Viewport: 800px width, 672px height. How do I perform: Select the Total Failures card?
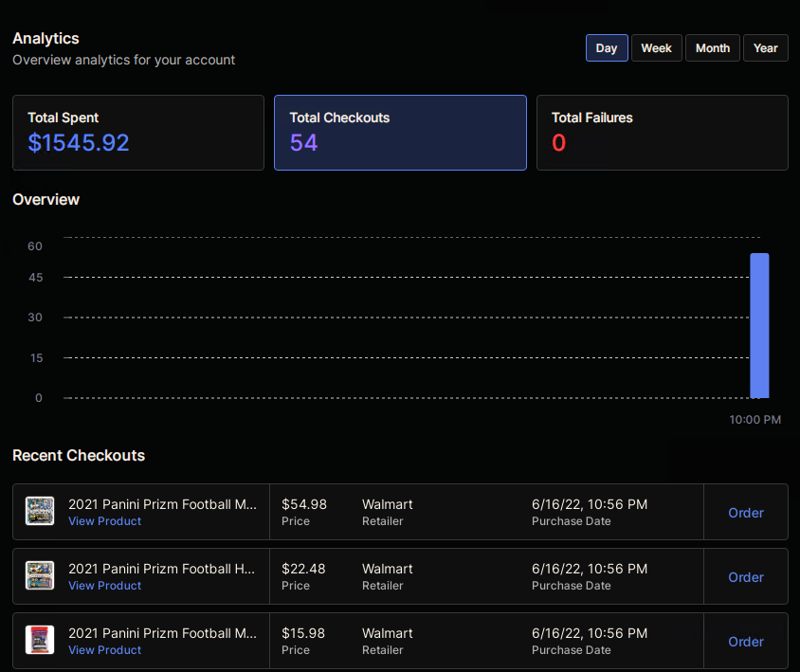663,133
